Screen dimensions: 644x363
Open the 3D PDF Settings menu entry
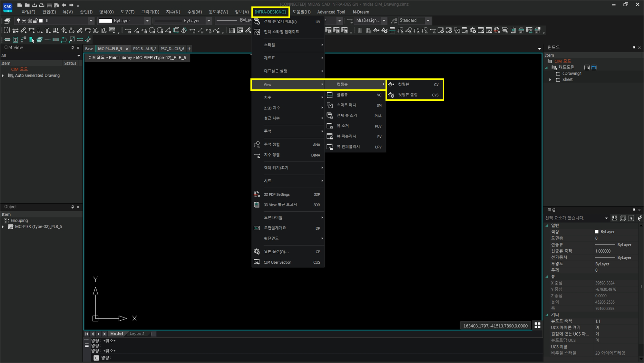pyautogui.click(x=288, y=195)
